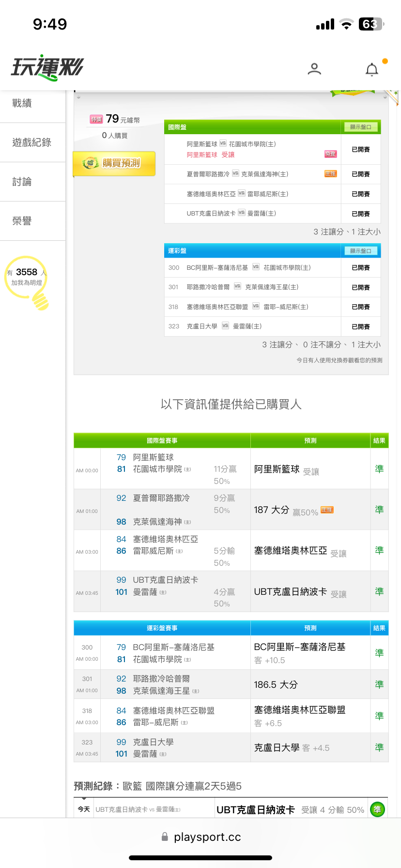Select match 318 塞德維塔奧林匹亞聯盟 row
The height and width of the screenshot is (868, 401).
[273, 307]
